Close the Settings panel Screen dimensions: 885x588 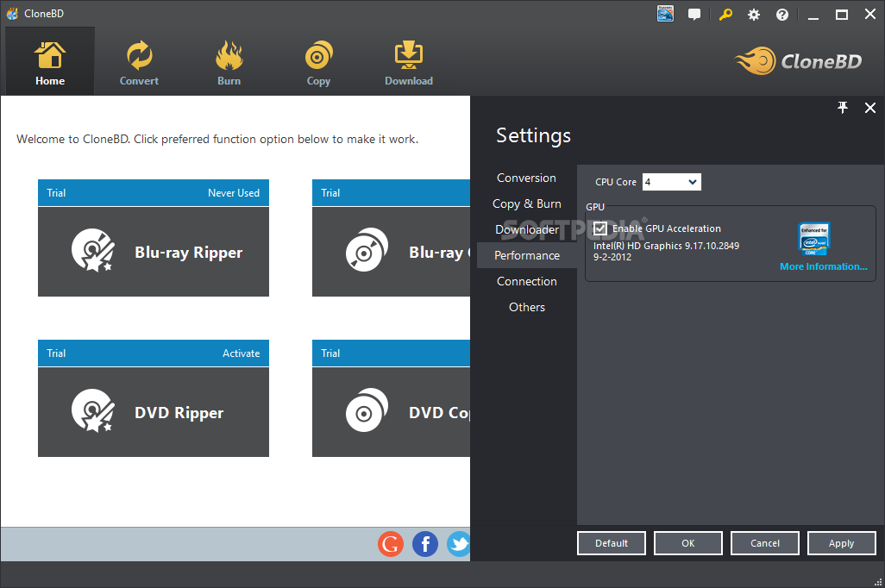(870, 108)
